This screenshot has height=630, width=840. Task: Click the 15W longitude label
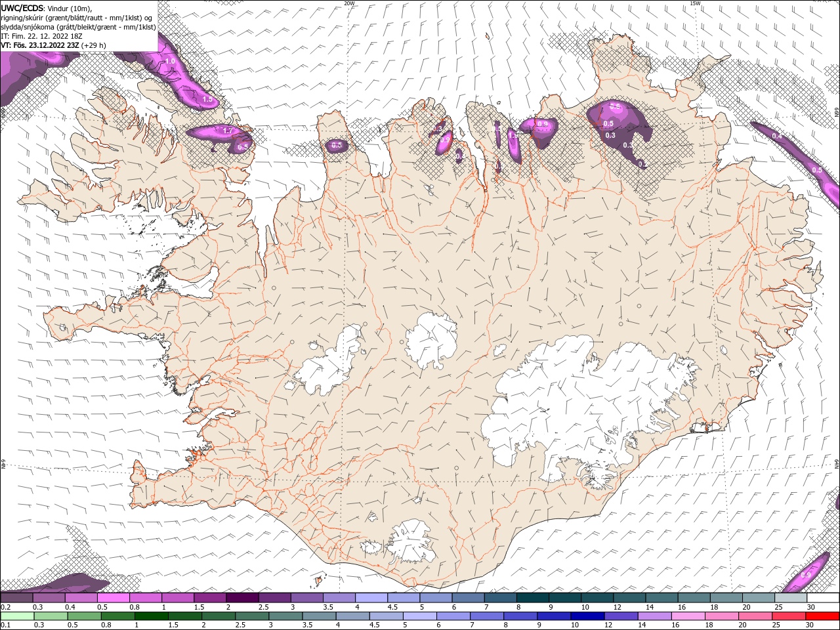pos(696,3)
